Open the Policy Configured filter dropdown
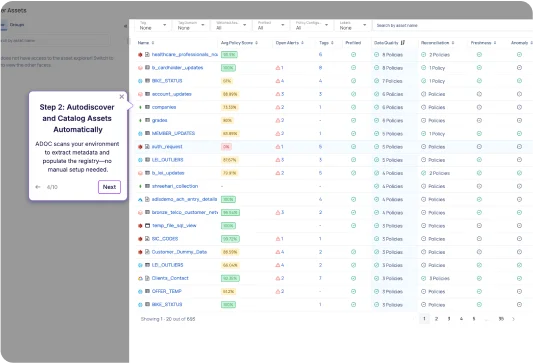Viewport: 533px width, 363px height. pyautogui.click(x=312, y=25)
